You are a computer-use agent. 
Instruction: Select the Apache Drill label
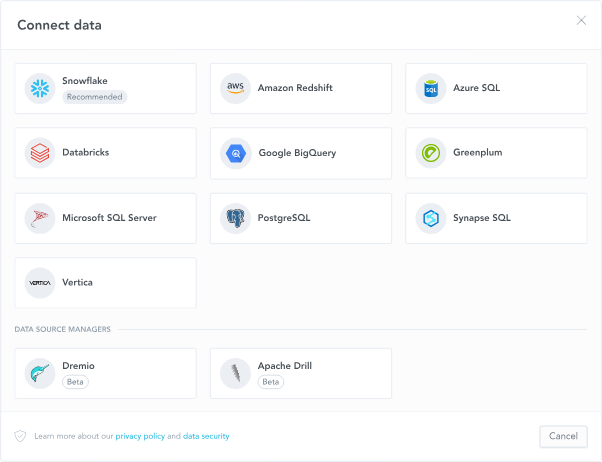click(284, 366)
